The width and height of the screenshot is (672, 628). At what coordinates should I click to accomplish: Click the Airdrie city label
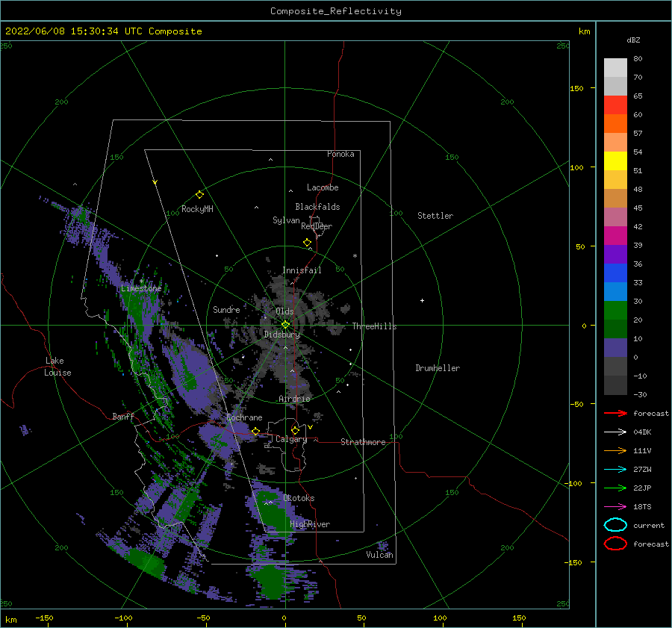click(294, 399)
